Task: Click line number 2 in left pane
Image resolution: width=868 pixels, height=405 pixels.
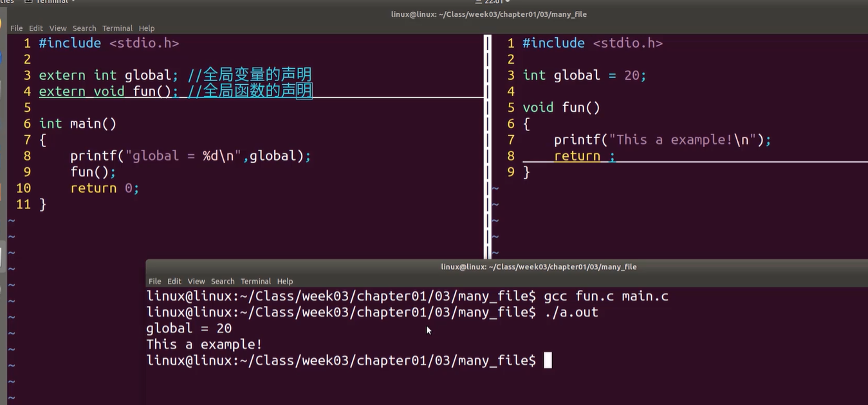Action: [27, 59]
